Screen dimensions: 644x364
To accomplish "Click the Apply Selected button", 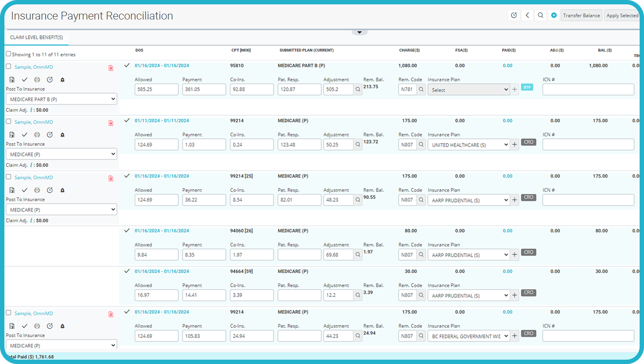I will tap(622, 16).
